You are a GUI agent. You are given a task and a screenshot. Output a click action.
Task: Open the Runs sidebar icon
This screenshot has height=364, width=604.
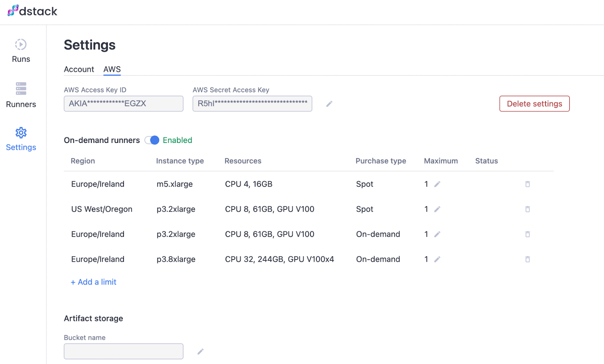(21, 45)
